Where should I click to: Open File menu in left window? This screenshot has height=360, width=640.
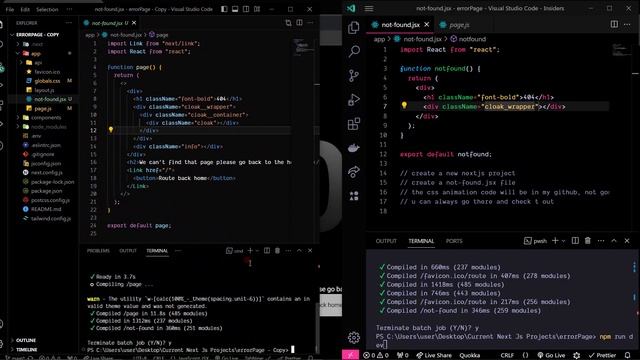coord(10,9)
